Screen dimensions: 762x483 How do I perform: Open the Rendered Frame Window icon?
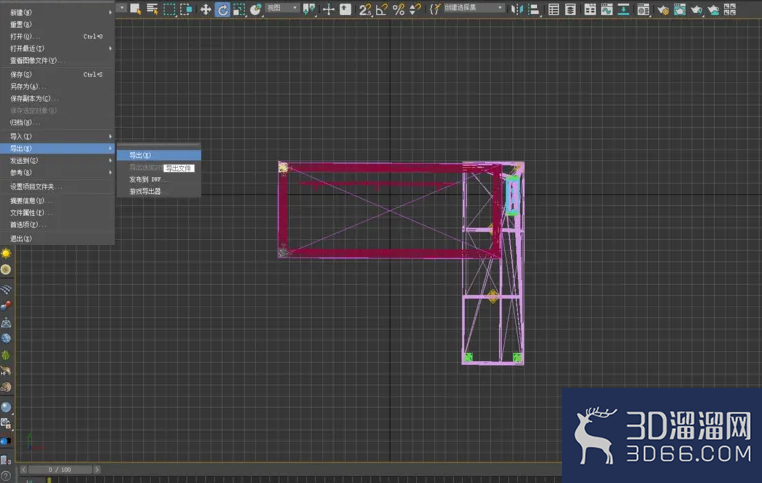pos(680,9)
